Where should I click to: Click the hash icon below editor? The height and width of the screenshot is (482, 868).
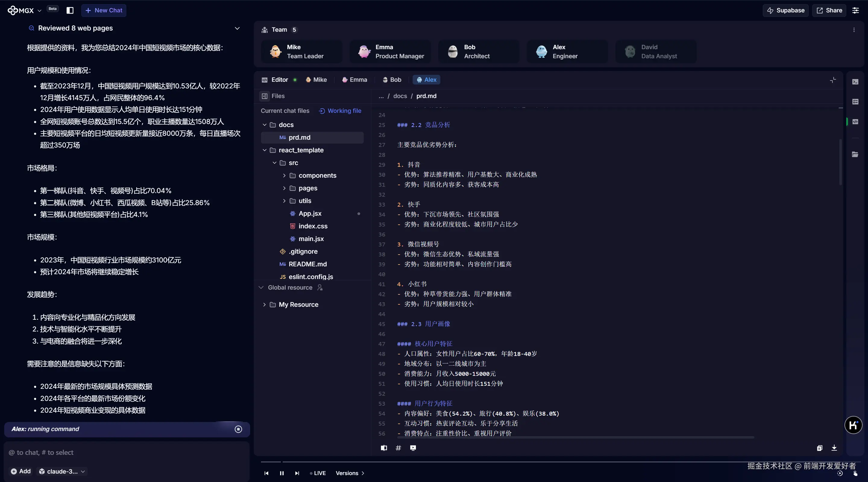click(x=398, y=448)
